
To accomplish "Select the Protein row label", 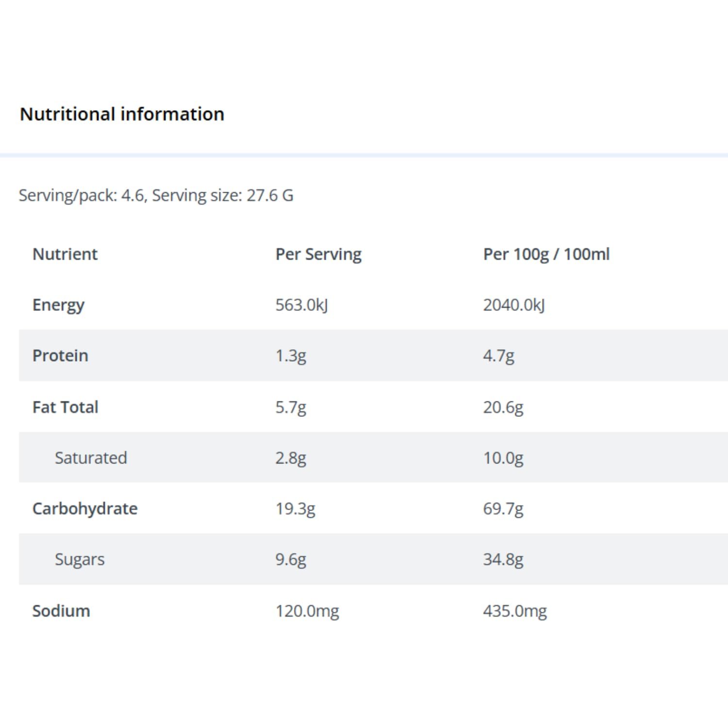I will (60, 356).
